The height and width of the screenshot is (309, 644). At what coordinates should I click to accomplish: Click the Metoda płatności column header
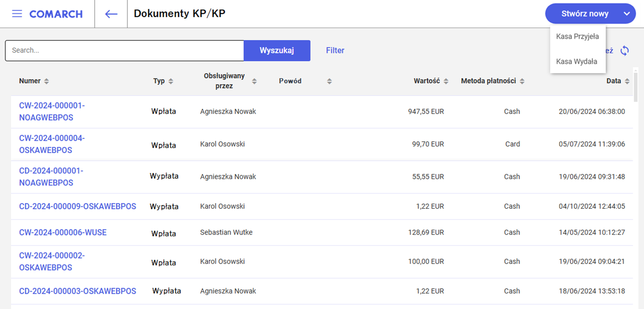(x=488, y=81)
